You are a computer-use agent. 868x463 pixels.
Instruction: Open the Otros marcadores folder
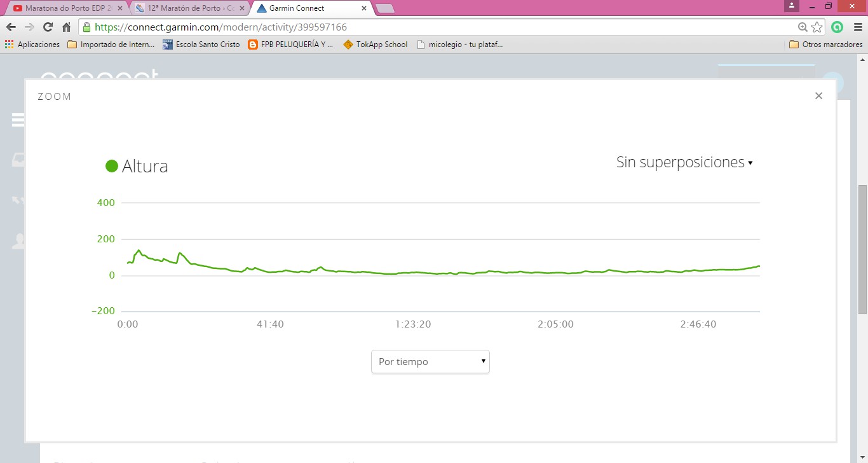click(x=825, y=45)
